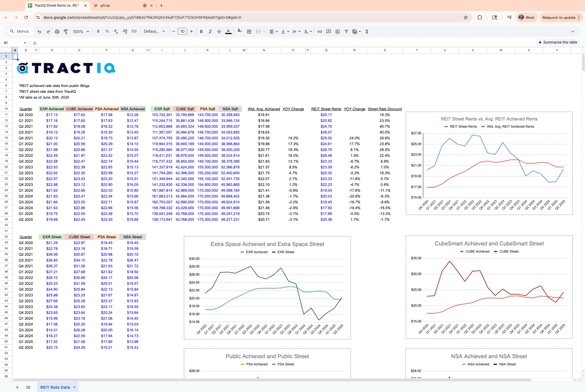The image size is (585, 392).
Task: Toggle strikethrough formatting
Action: coord(219,32)
